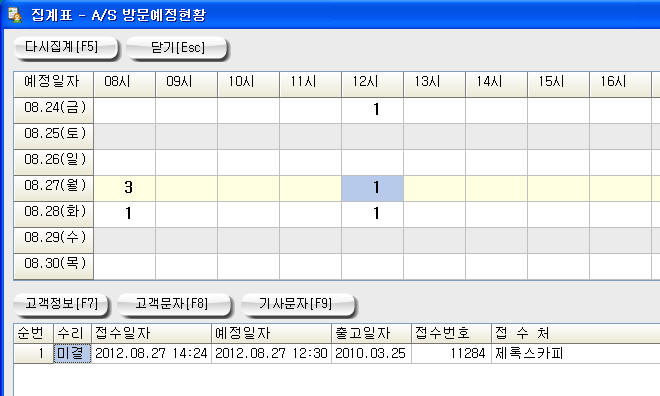Screen dimensions: 660x396
Task: Open 고객정보[F7] customer info
Action: tap(61, 304)
